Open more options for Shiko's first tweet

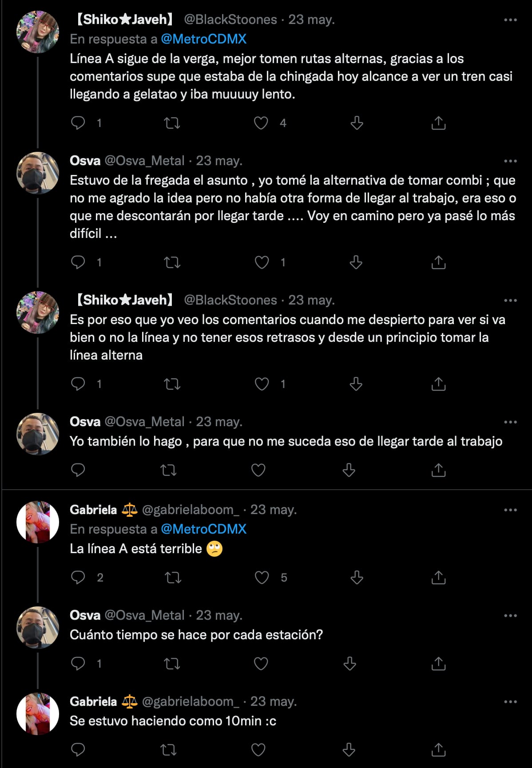coord(510,20)
